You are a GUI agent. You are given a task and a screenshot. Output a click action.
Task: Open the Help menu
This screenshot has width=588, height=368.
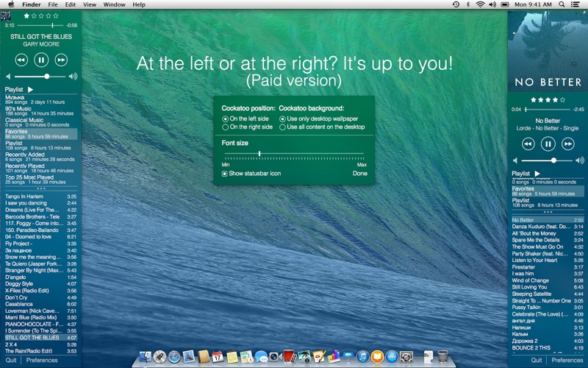coord(139,4)
